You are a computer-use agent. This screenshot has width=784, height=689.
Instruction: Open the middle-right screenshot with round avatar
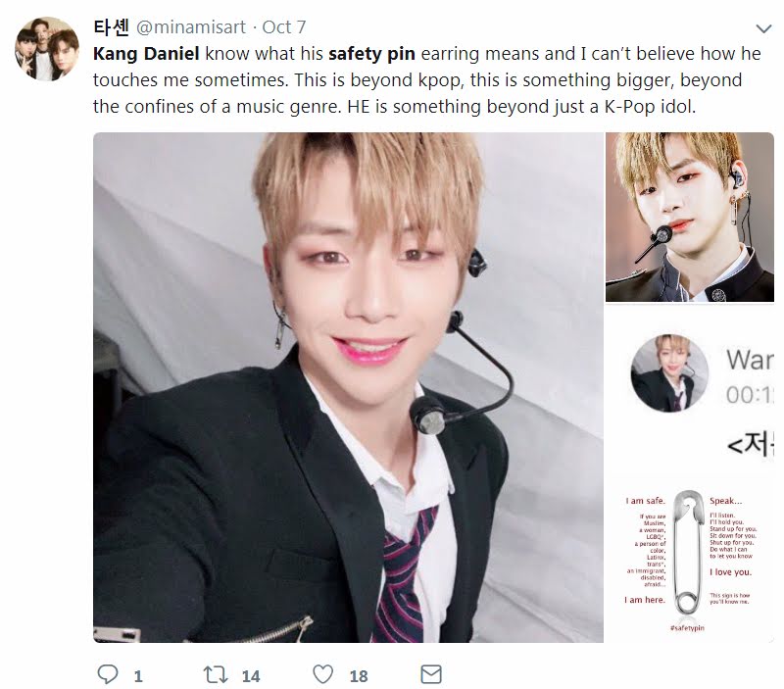pyautogui.click(x=690, y=388)
